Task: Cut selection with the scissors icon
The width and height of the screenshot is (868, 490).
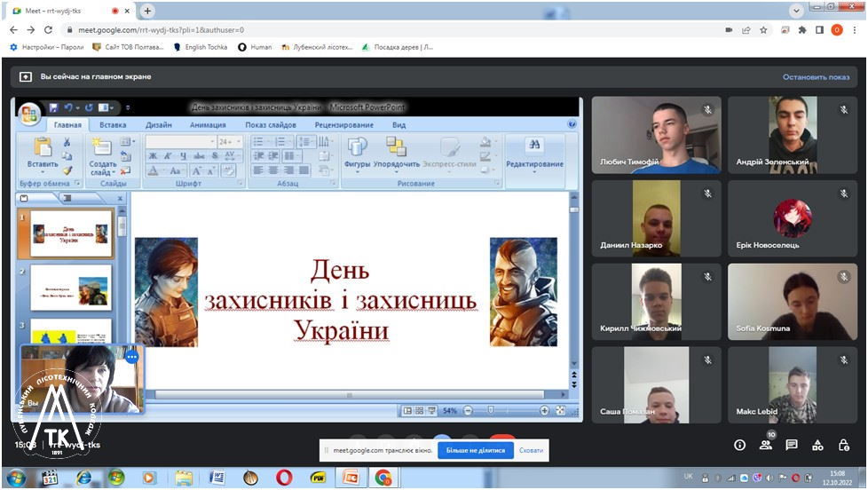Action: tap(67, 142)
